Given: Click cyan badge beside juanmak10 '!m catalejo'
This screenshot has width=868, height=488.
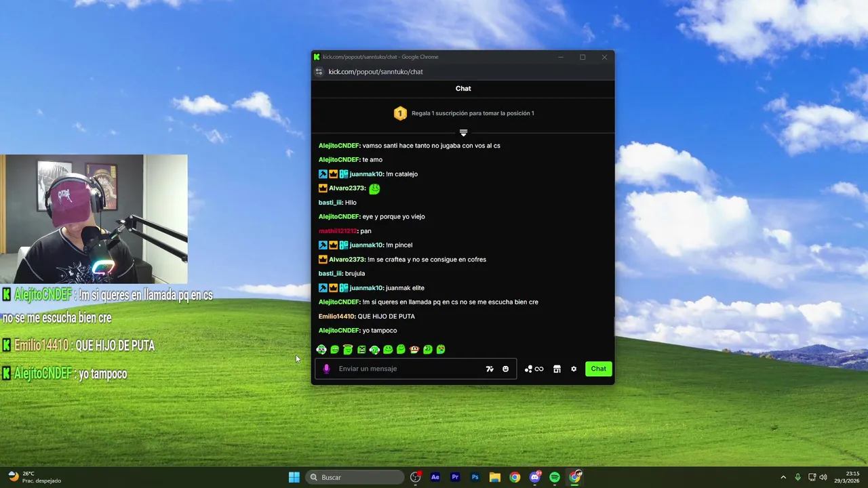Looking at the screenshot, I should (x=344, y=174).
